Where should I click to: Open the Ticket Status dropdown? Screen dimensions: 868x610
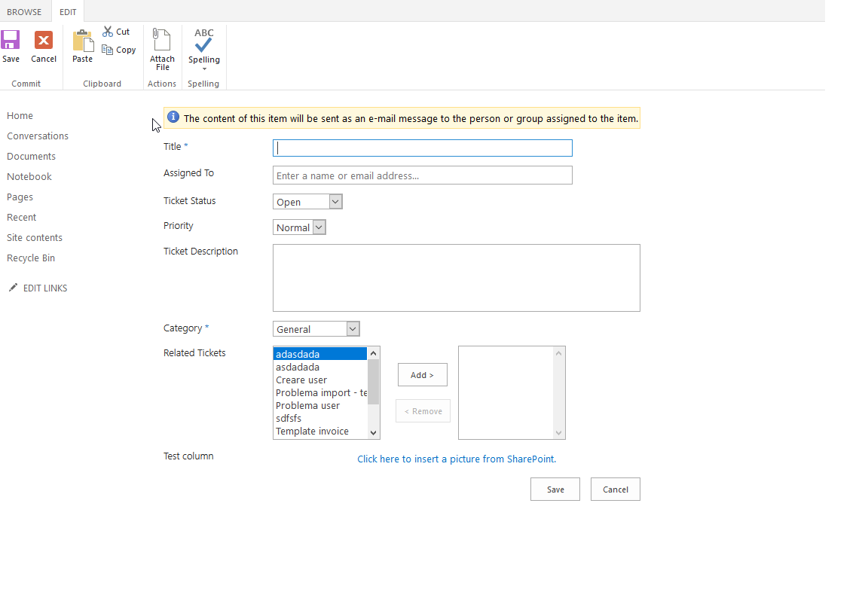[x=307, y=202]
